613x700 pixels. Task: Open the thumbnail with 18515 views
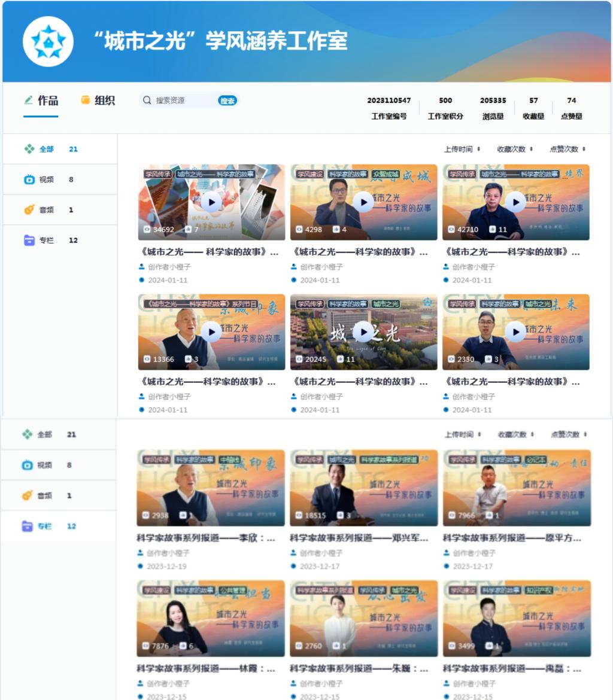[x=363, y=488]
